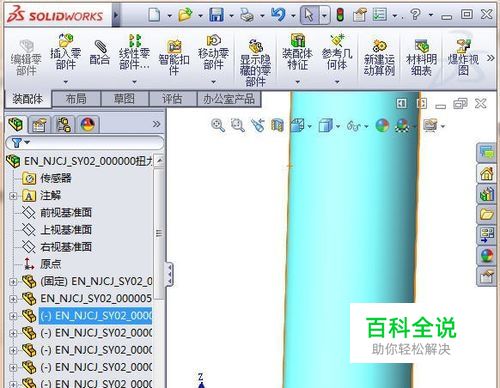The image size is (500, 388).
Task: Switch to the 办公室产品 tab
Action: pos(229,99)
